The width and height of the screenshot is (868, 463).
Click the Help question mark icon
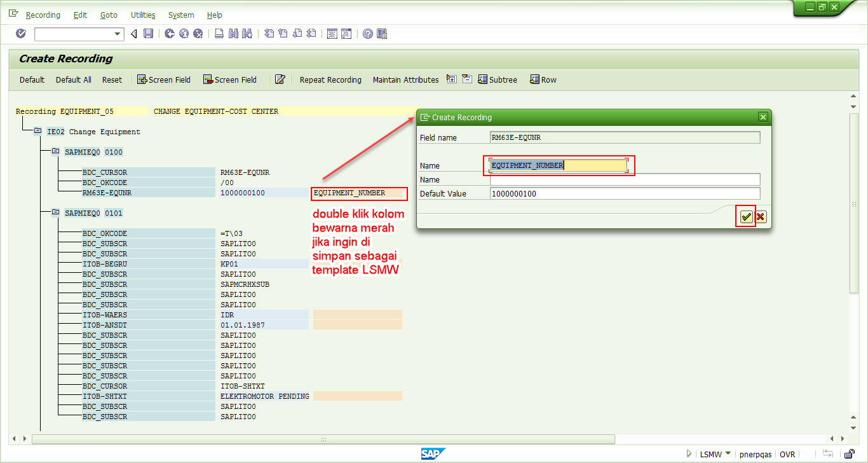[368, 34]
